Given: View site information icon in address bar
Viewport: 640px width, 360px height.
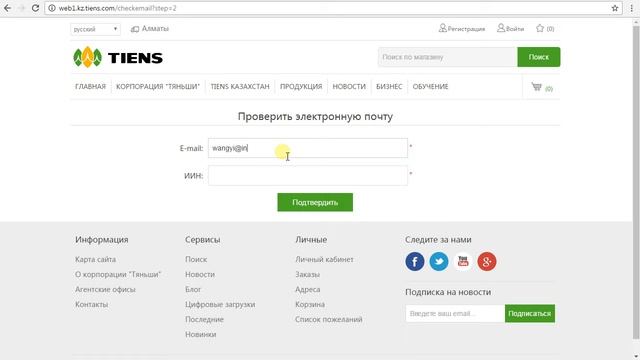Looking at the screenshot, I should coord(52,8).
